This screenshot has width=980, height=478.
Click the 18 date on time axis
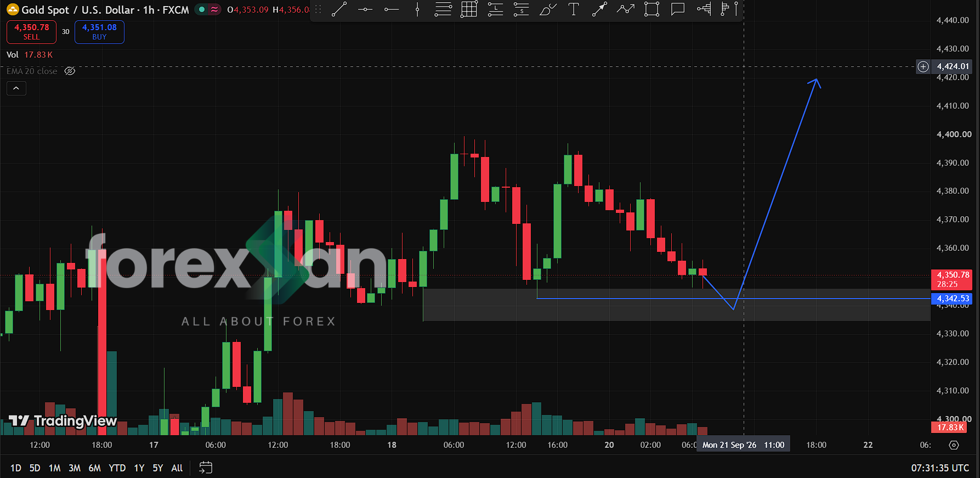pyautogui.click(x=392, y=445)
